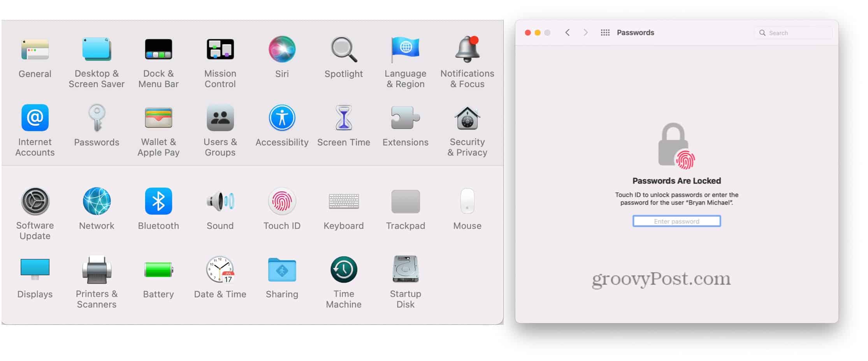
Task: Open Wallet & Apple Pay pane
Action: tap(158, 117)
